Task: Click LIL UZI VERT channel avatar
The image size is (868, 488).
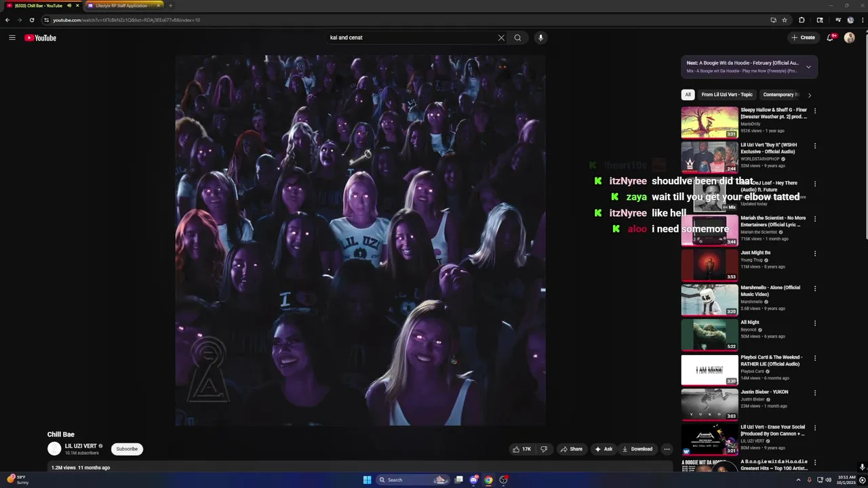Action: (54, 449)
